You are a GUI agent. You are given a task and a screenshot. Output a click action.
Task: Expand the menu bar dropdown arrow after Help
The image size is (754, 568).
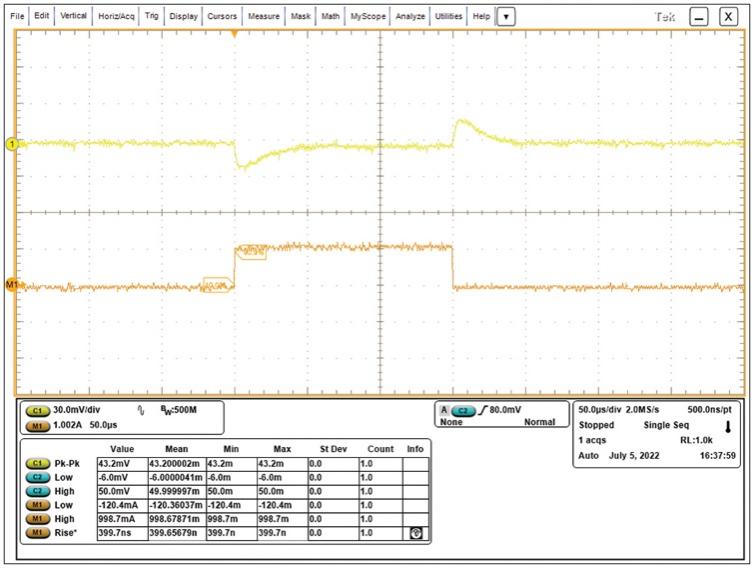(506, 17)
